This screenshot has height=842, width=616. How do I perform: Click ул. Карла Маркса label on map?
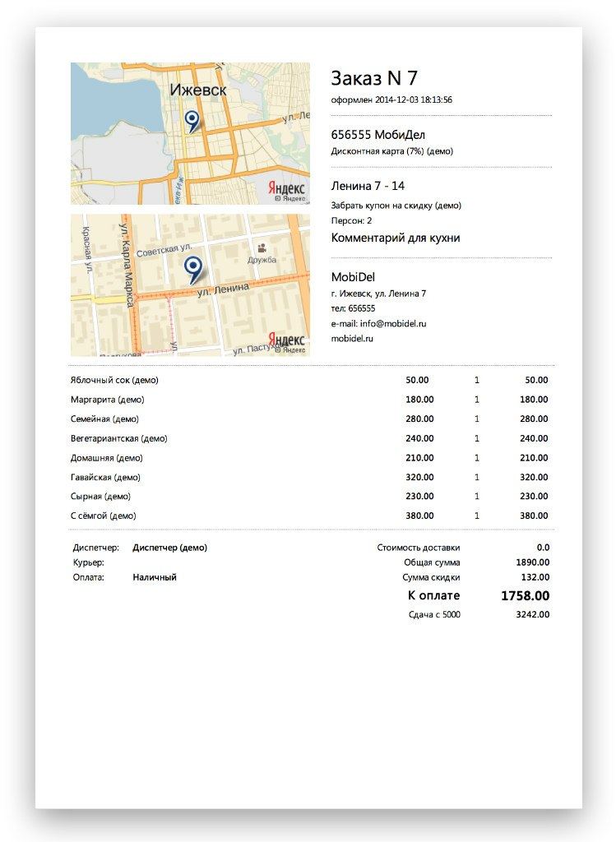click(127, 267)
